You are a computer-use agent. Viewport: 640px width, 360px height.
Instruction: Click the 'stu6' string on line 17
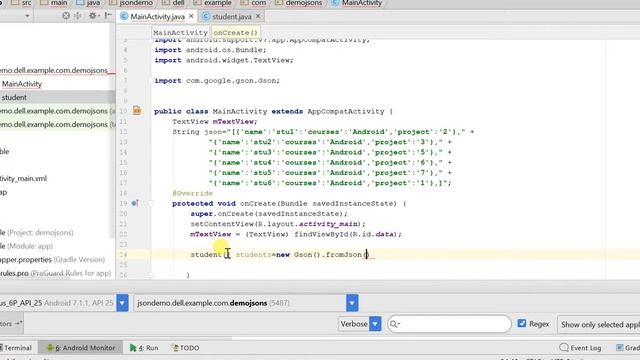pos(263,183)
